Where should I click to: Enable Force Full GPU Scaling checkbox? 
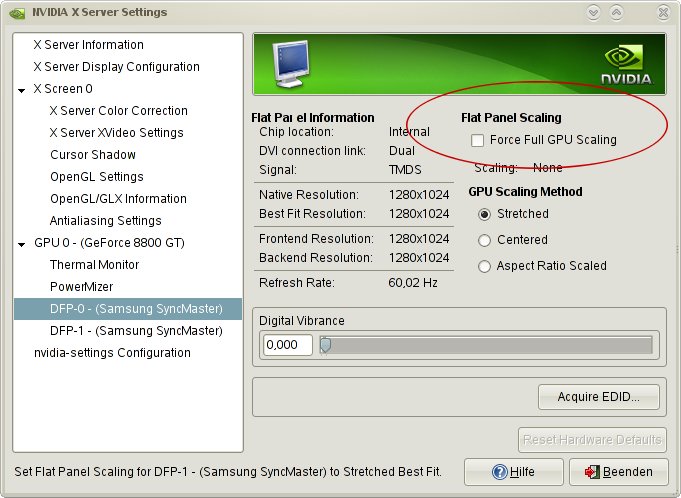coord(478,140)
